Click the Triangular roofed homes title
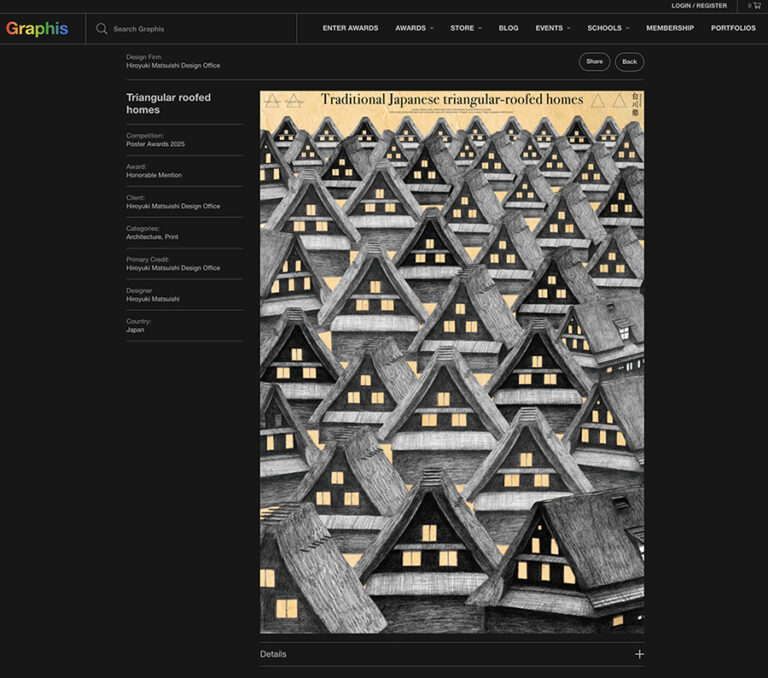This screenshot has height=678, width=768. (x=168, y=103)
